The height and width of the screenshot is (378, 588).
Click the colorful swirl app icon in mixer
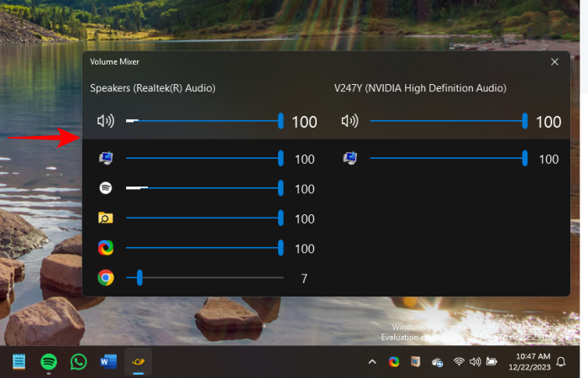(106, 249)
